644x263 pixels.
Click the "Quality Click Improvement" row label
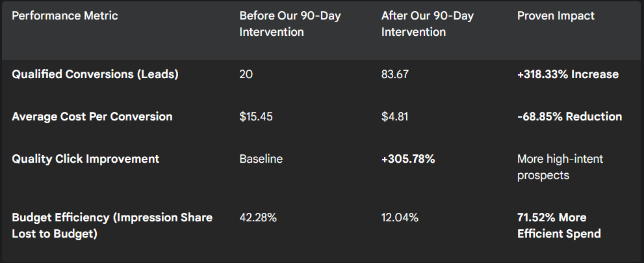[x=86, y=159]
